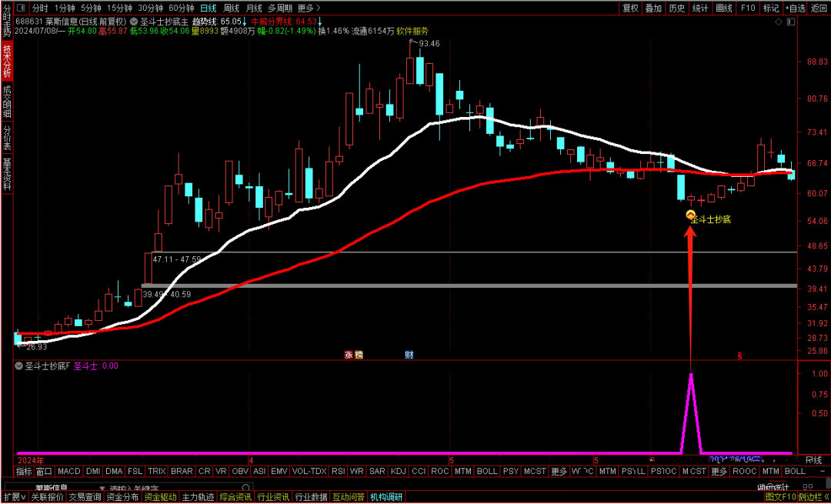831x504 pixels.
Task: Select the MACD indicator tab
Action: [68, 471]
